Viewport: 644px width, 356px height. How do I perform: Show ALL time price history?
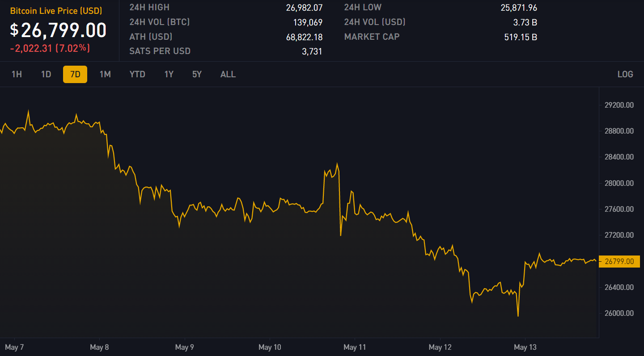(x=228, y=74)
